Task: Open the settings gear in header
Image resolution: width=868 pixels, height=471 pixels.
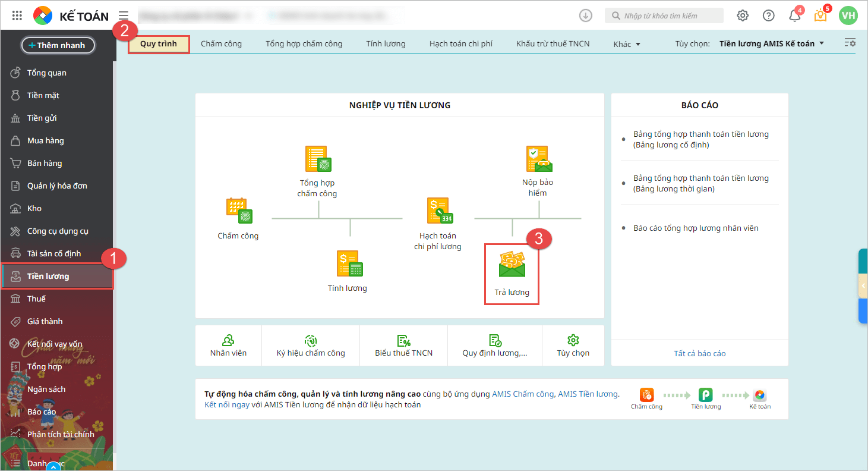Action: 743,16
